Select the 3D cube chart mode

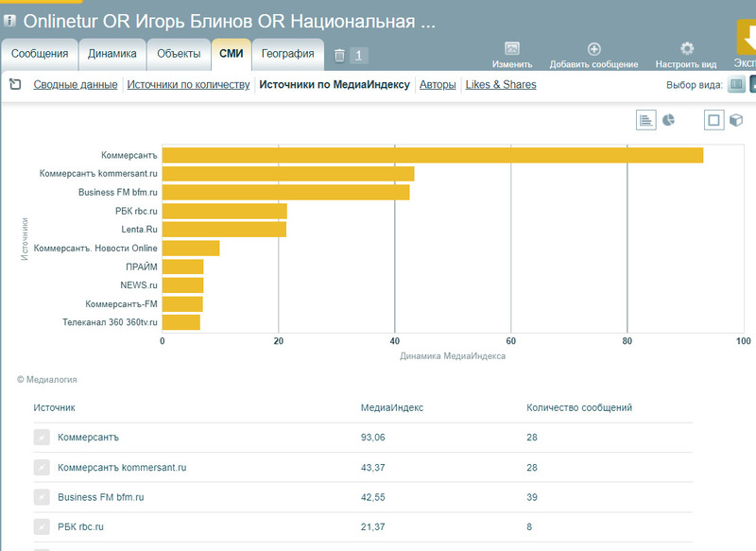pos(736,120)
